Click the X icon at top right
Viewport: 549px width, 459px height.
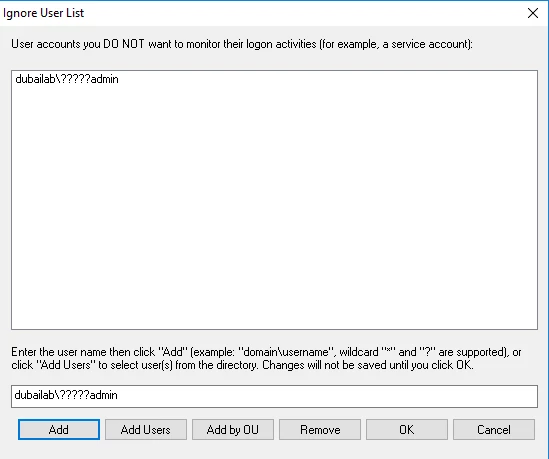click(x=533, y=13)
